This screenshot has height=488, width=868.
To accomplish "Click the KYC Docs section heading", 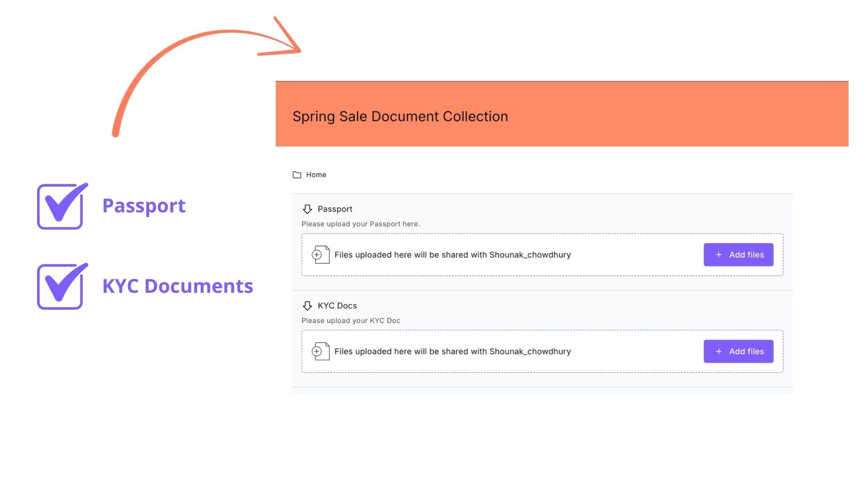I will (338, 305).
